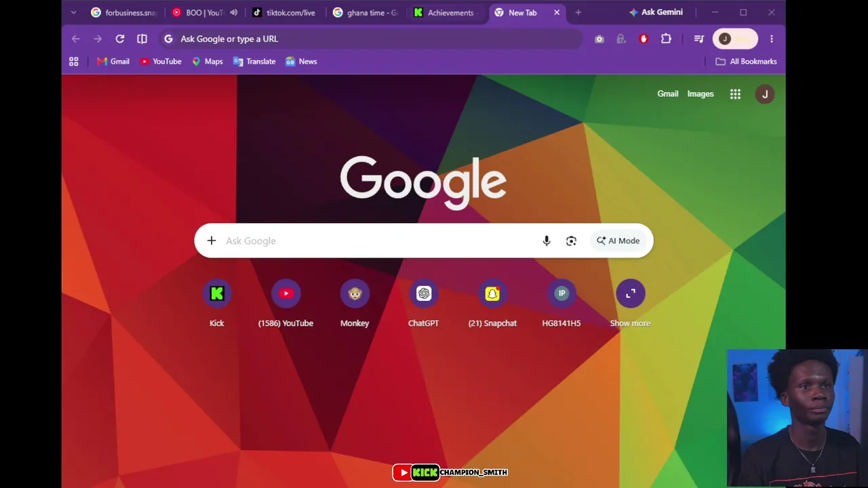The image size is (868, 488).
Task: Open the media controls icon
Action: point(699,39)
